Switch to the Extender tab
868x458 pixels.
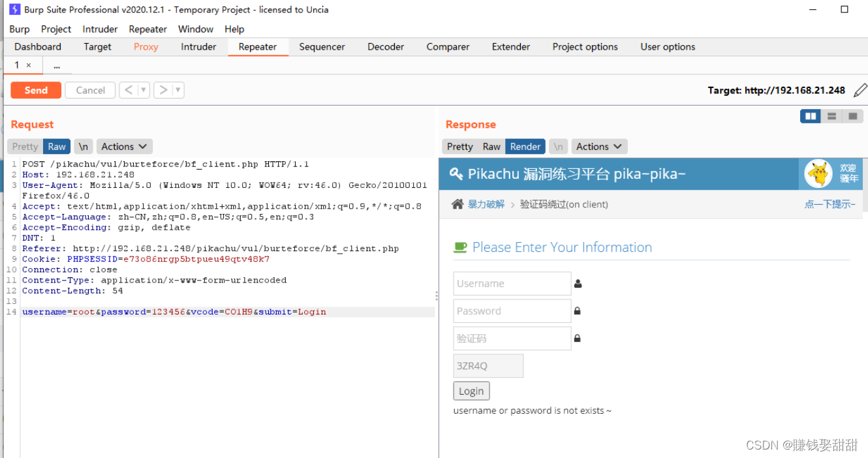tap(511, 47)
